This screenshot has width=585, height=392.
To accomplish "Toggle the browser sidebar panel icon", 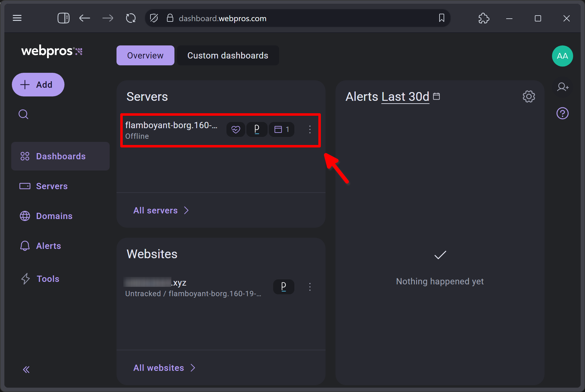I will (63, 18).
